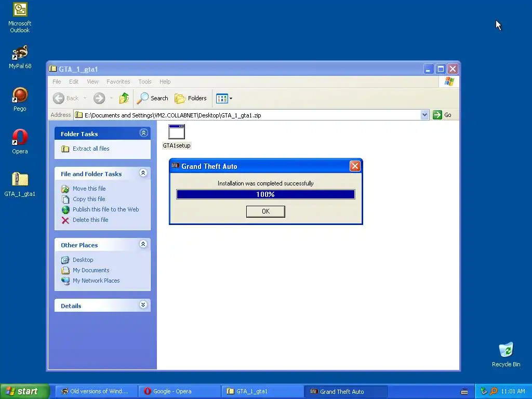This screenshot has height=399, width=532.
Task: Switch to Old versions of Windows taskbar item
Action: tap(96, 392)
